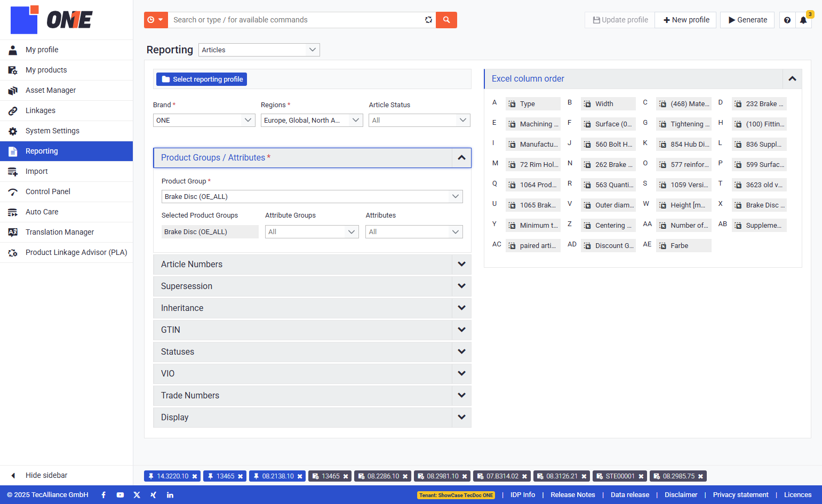Expand the Supersession section

(x=312, y=286)
